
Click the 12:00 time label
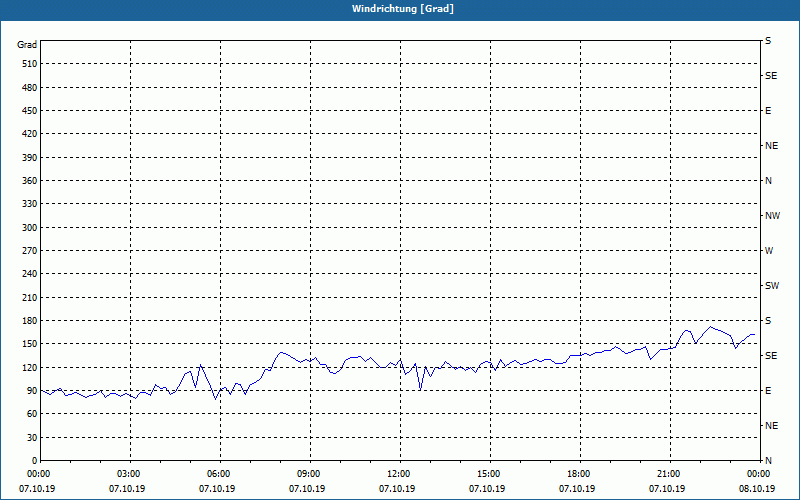click(x=400, y=474)
